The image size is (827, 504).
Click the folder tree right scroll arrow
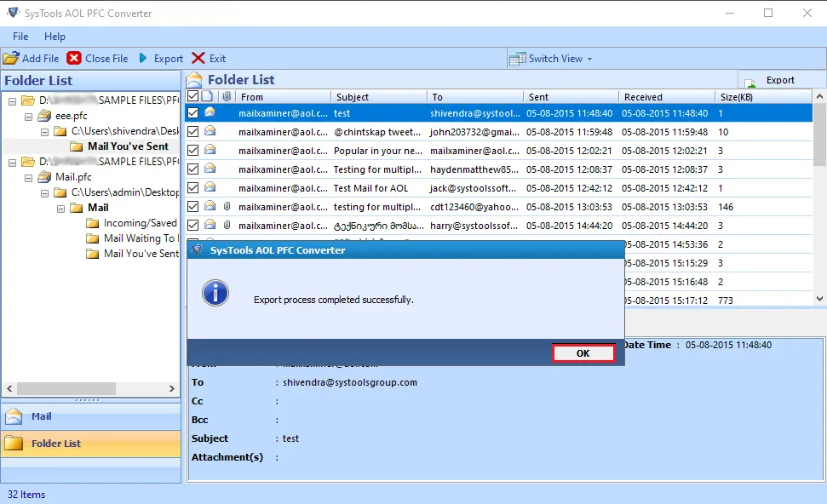tap(172, 388)
